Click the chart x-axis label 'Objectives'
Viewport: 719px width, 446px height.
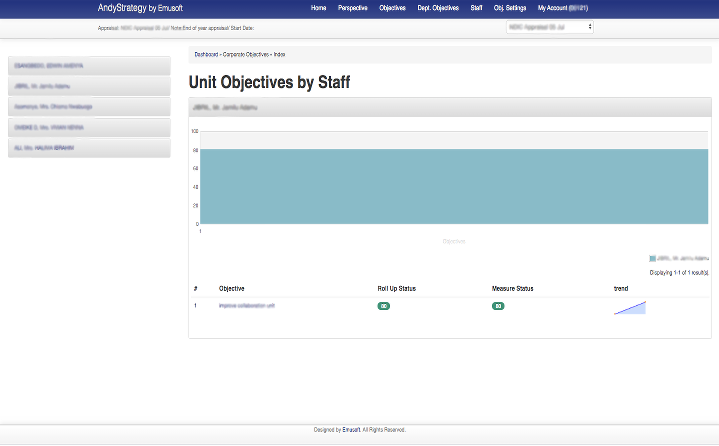pos(454,242)
